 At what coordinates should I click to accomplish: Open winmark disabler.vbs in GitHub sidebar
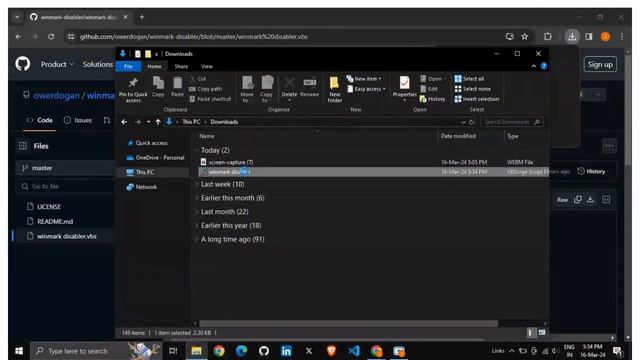67,236
